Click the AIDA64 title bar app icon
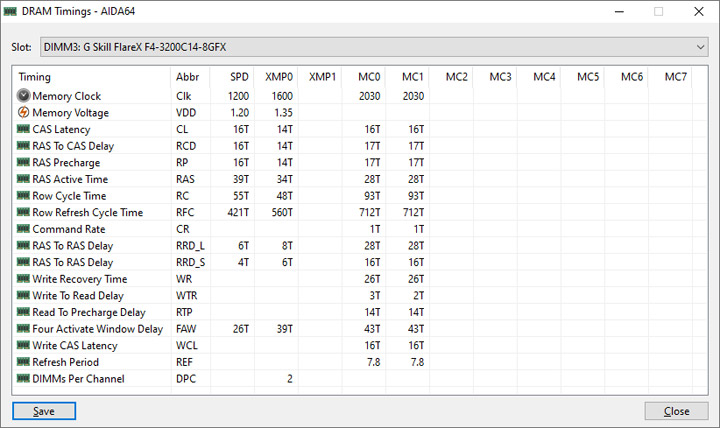Viewport: 720px width, 428px height. click(x=10, y=11)
